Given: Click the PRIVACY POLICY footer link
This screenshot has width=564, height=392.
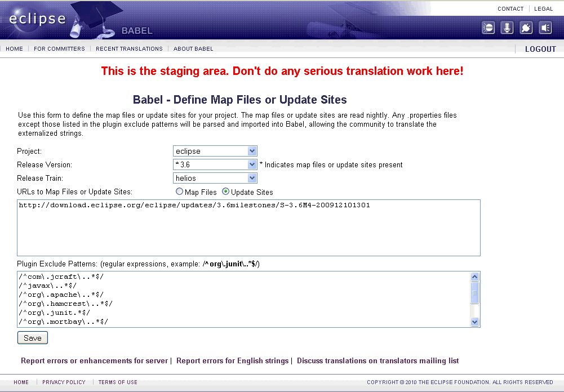Looking at the screenshot, I should (64, 382).
